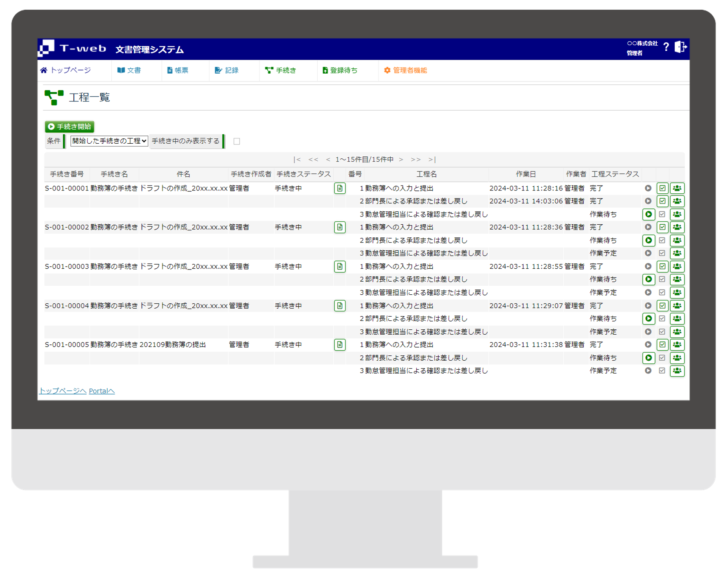Open the 開始した手続きの工程 dropdown
This screenshot has width=728, height=576.
click(109, 141)
